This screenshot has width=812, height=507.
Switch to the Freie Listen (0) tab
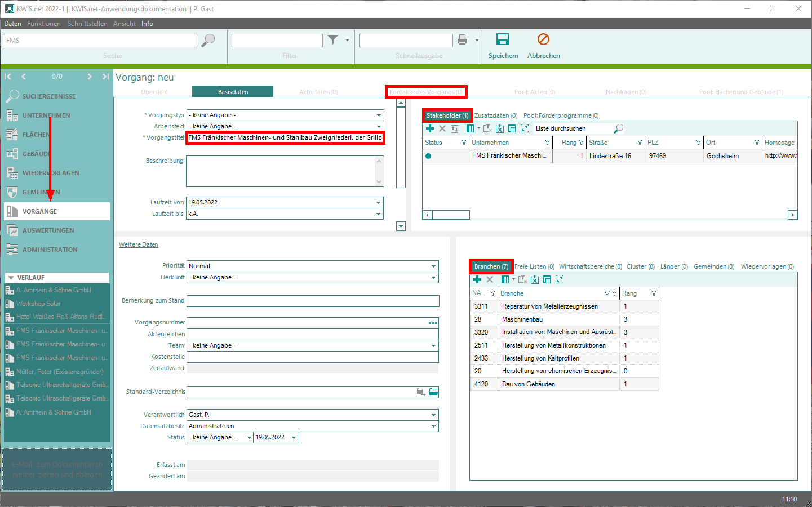pyautogui.click(x=534, y=266)
